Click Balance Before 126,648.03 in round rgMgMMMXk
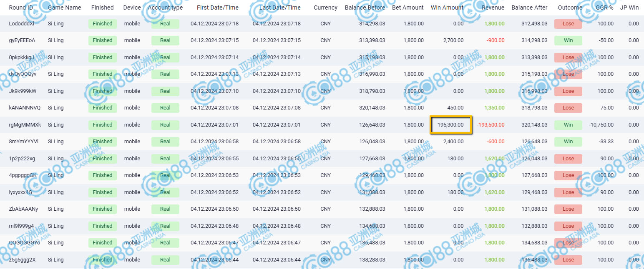The image size is (644, 269). (x=372, y=125)
